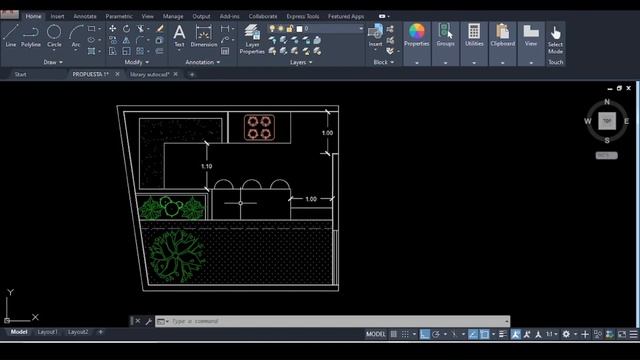Viewport: 640px width, 360px height.
Task: Click the Move tool in the Modify panel
Action: (112, 29)
